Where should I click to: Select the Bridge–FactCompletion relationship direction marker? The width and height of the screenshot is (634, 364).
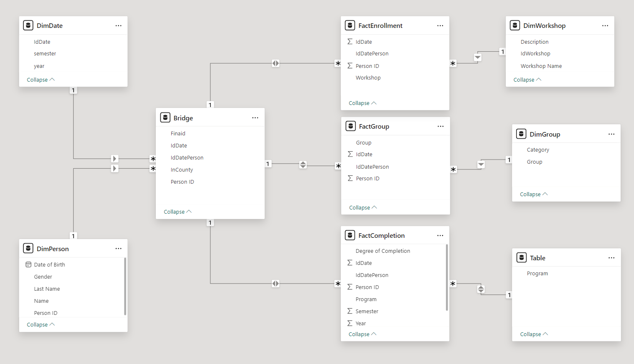click(x=275, y=284)
